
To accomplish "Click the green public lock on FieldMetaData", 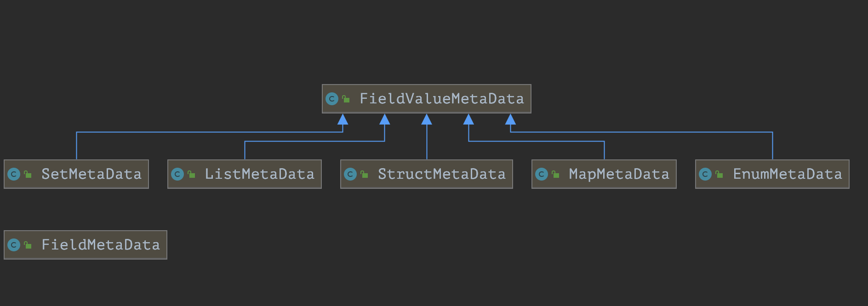I will pos(28,245).
